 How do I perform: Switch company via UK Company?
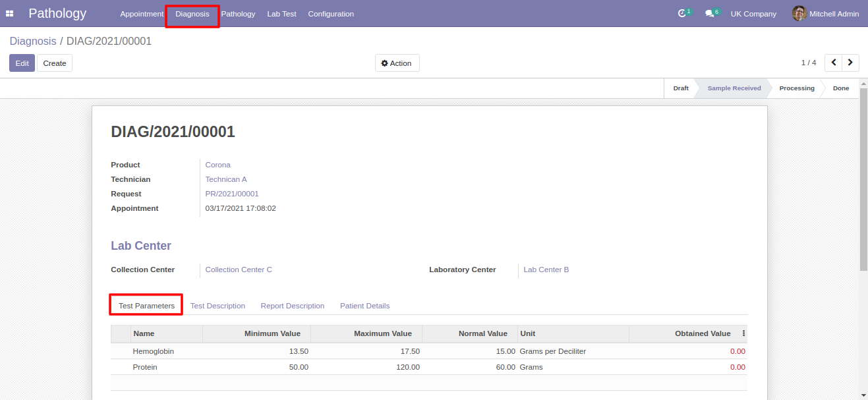pos(753,14)
